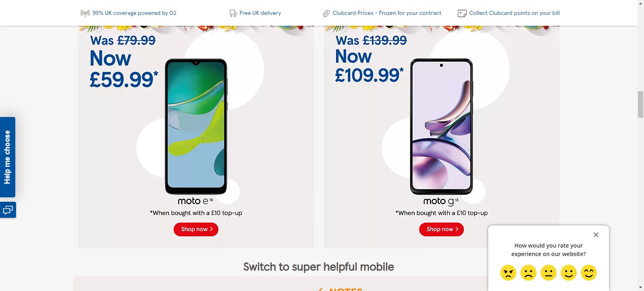Open Free UK delivery link

tap(260, 13)
